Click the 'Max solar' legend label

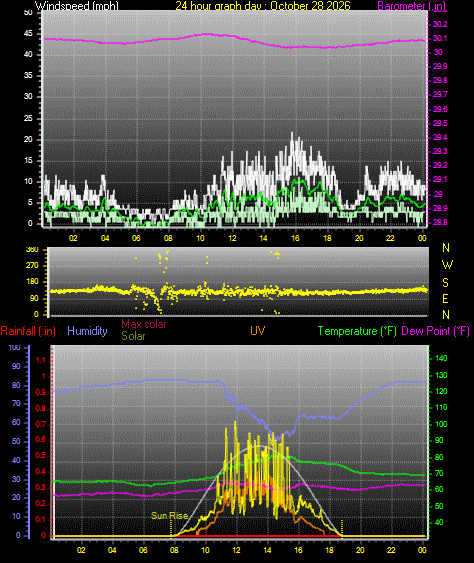pyautogui.click(x=144, y=324)
